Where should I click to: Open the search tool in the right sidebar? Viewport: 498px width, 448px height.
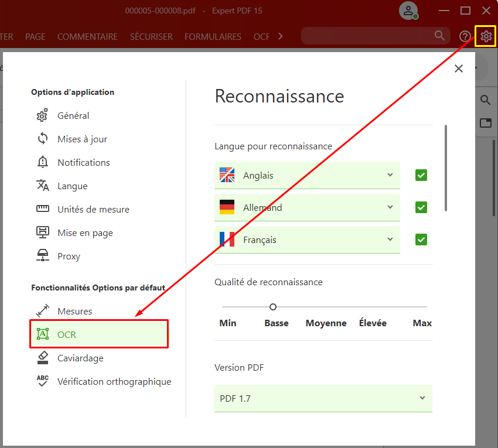(x=485, y=100)
